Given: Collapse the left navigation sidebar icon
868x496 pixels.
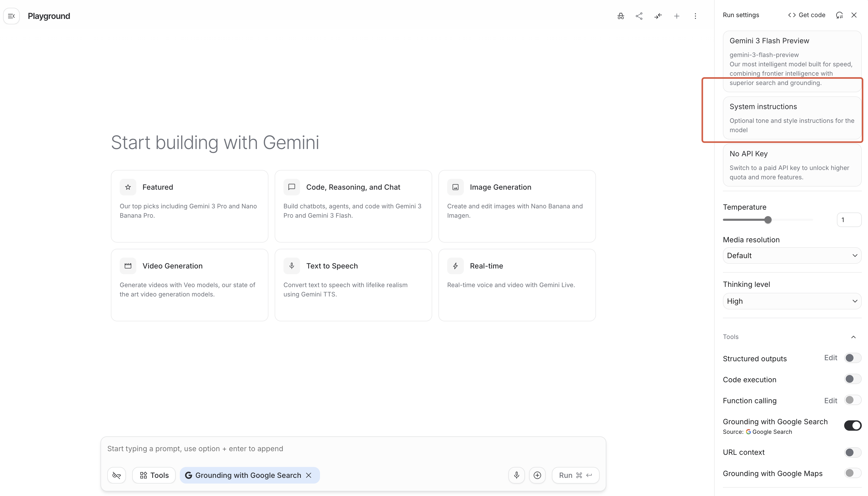Looking at the screenshot, I should coord(11,16).
